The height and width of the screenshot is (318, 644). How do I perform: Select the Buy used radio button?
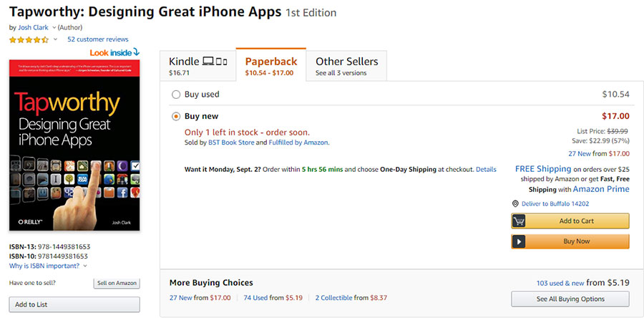tap(176, 95)
